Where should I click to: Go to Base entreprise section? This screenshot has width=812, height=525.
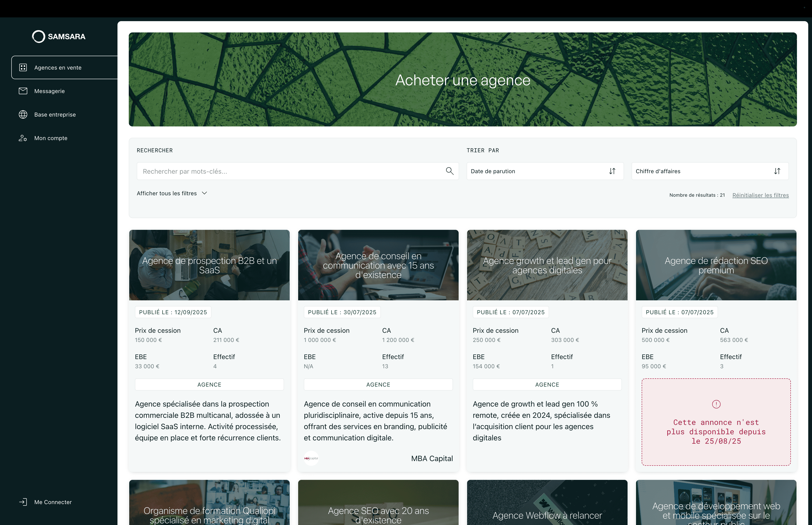55,114
